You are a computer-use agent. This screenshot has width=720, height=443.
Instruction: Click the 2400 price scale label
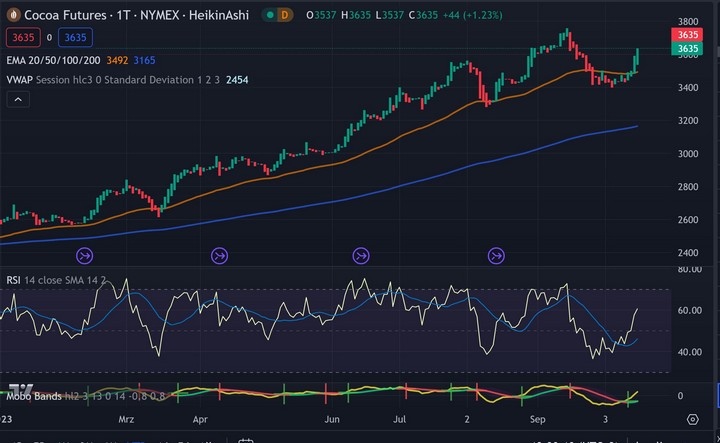(x=688, y=253)
